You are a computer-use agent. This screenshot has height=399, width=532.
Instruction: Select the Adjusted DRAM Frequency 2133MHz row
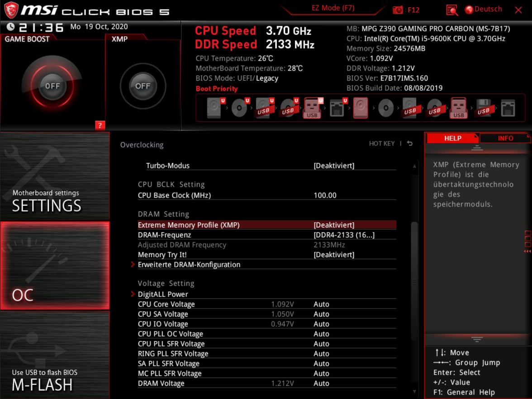[x=267, y=245]
